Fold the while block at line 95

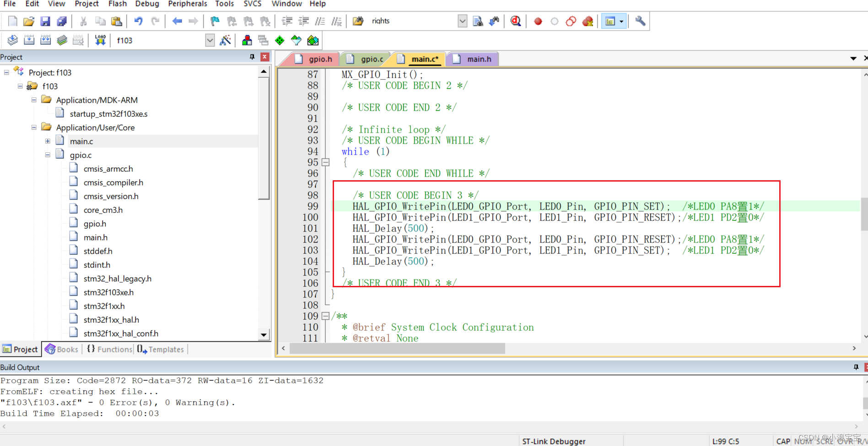tap(325, 162)
